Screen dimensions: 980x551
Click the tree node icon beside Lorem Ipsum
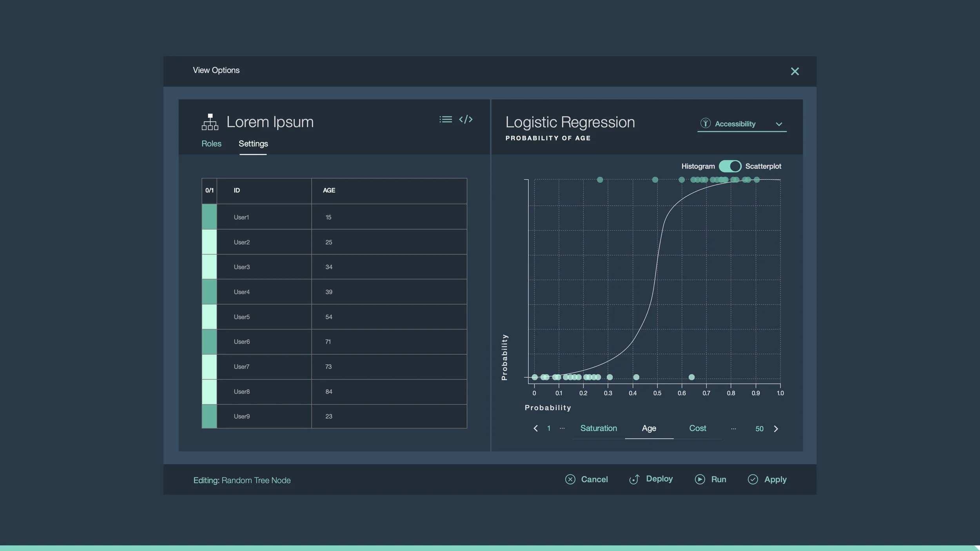(x=209, y=121)
